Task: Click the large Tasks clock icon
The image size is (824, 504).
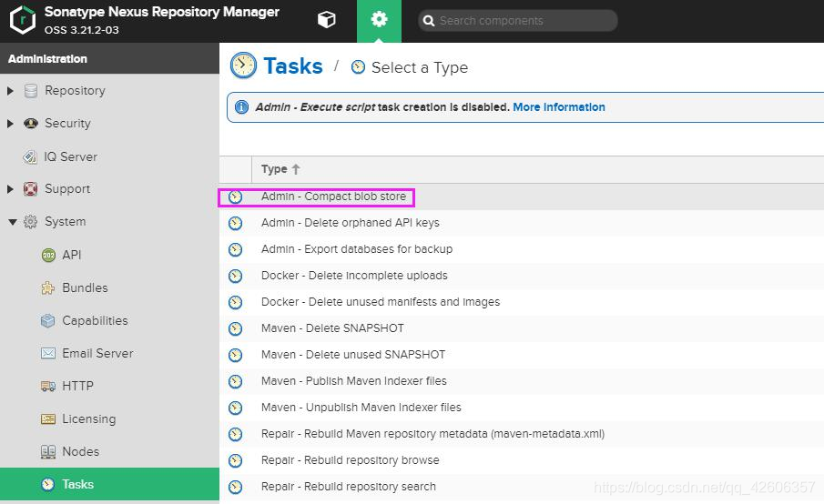Action: [x=243, y=66]
